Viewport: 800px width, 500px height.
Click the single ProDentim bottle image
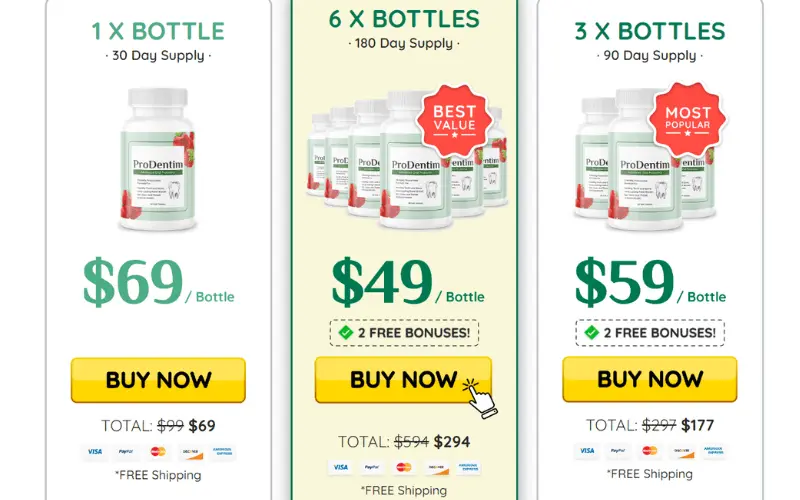click(x=158, y=159)
